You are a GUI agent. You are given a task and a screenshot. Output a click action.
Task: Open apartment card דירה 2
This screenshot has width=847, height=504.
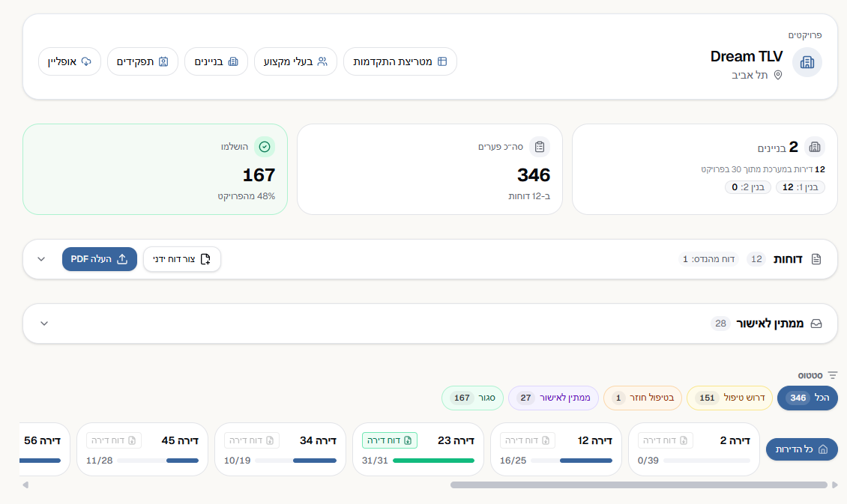pos(694,449)
